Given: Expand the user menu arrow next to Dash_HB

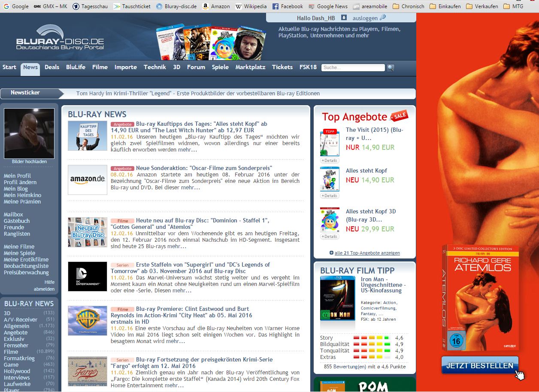Looking at the screenshot, I should tap(344, 18).
